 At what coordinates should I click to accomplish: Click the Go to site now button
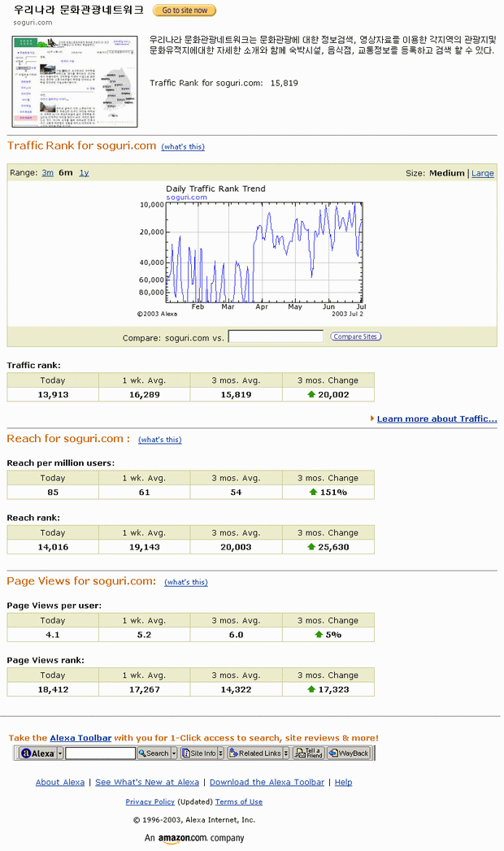click(185, 11)
